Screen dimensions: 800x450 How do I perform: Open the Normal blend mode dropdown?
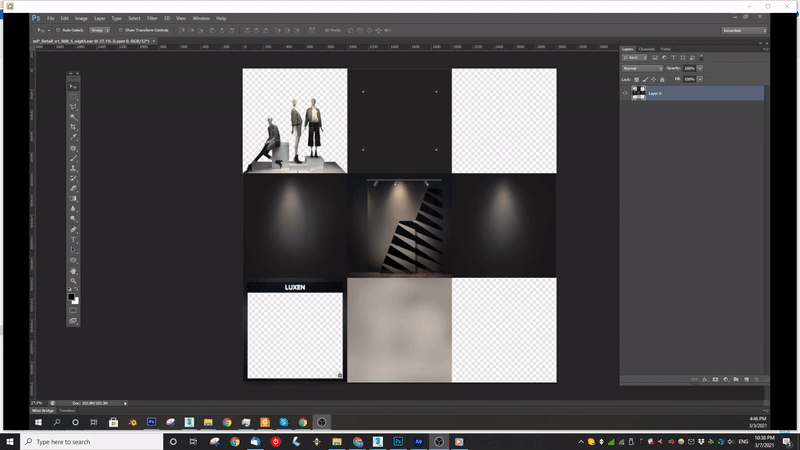[640, 68]
